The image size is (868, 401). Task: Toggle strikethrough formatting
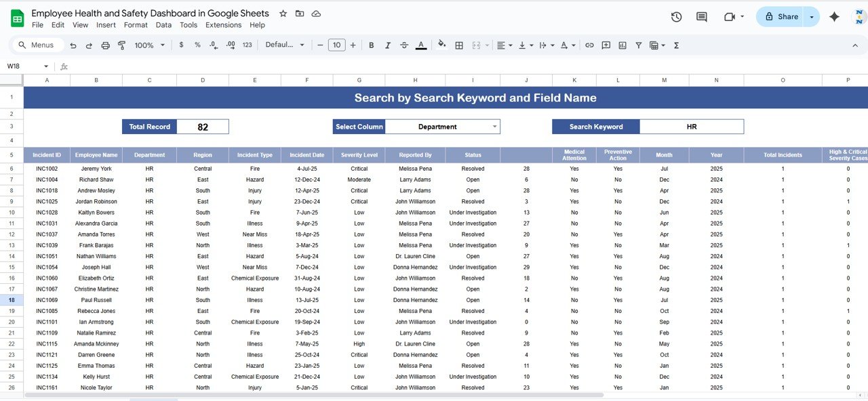coord(404,45)
